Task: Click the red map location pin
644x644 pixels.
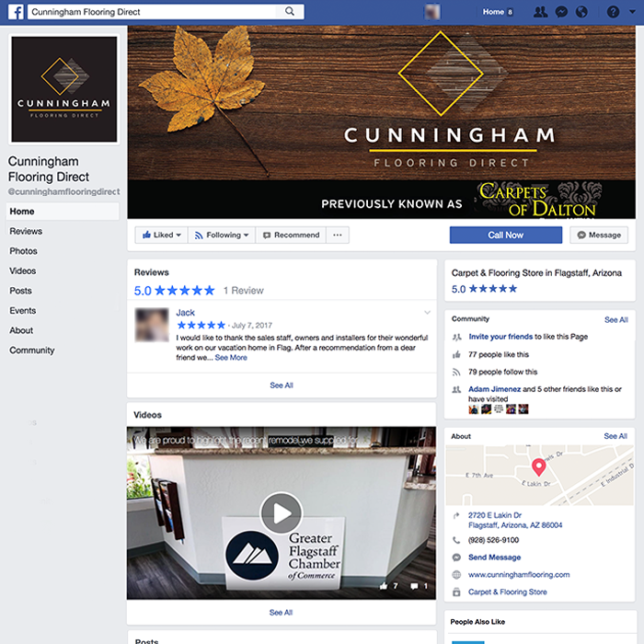Action: (538, 467)
